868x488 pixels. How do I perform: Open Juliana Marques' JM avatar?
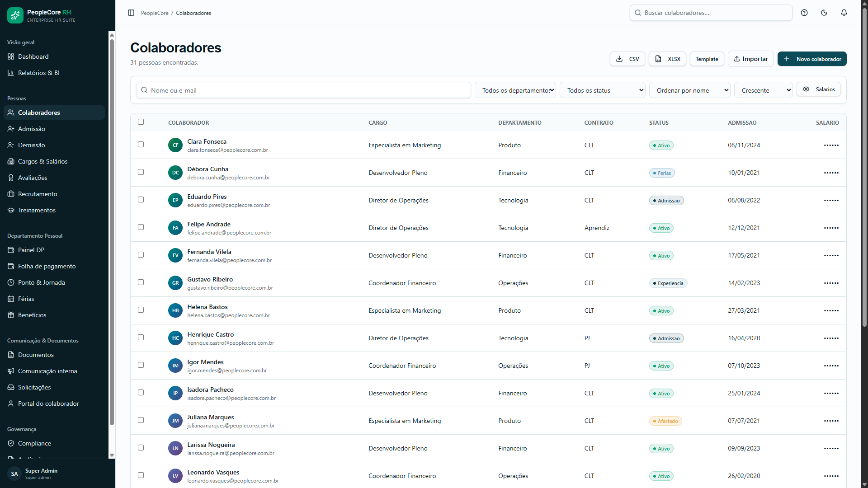175,421
